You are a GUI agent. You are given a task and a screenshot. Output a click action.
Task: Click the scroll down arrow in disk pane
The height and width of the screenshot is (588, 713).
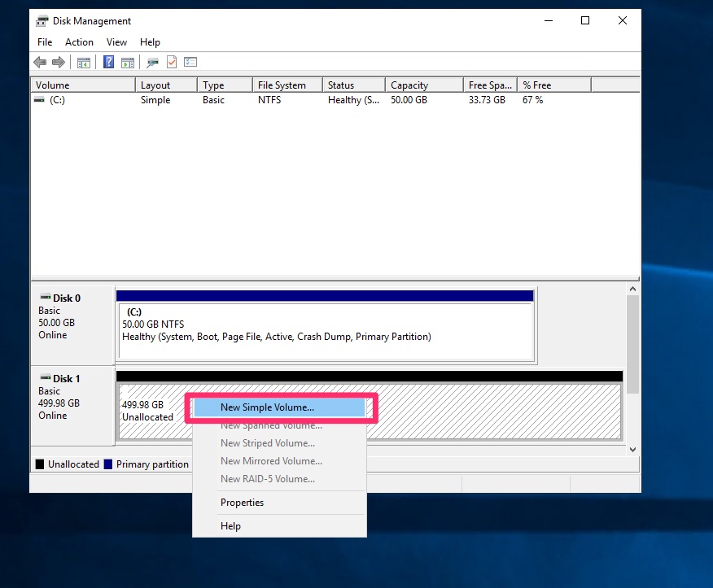point(632,449)
